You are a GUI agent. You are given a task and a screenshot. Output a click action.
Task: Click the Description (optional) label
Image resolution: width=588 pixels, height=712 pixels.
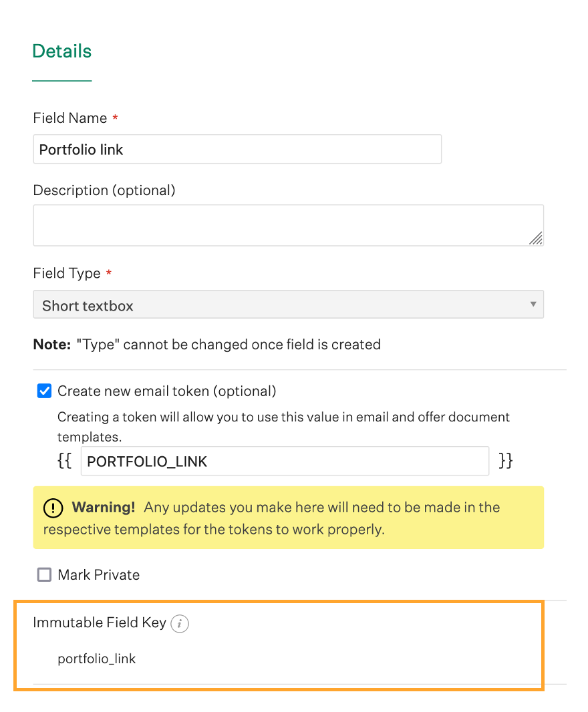click(104, 190)
